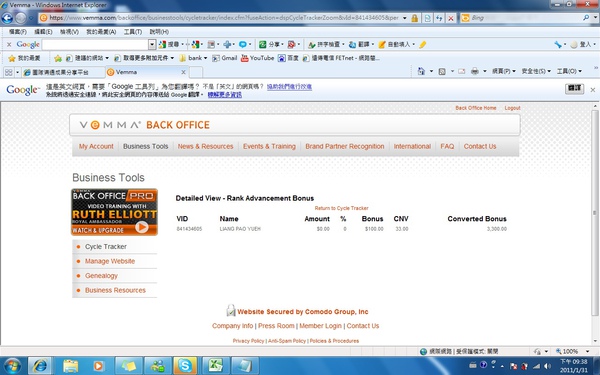Click the security lock icon in address bar
The width and height of the screenshot is (600, 375).
(414, 18)
